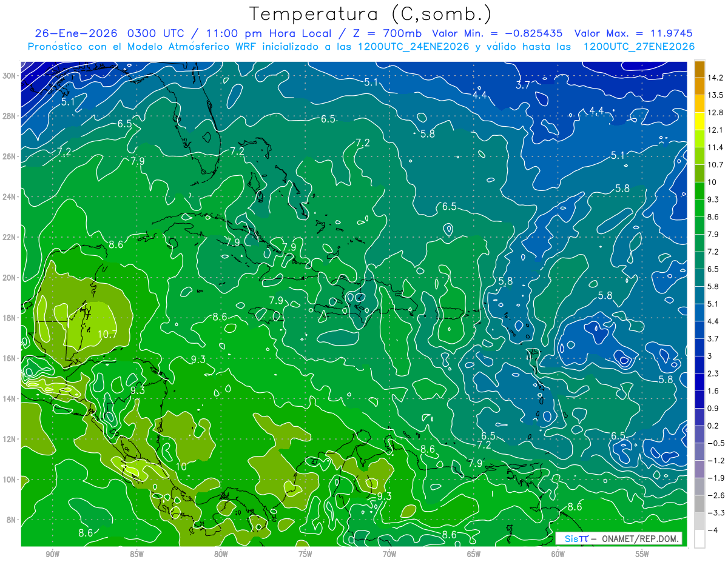This screenshot has width=728, height=562.
Task: Pick the white colorbar swatch below -4
Action: 699,539
